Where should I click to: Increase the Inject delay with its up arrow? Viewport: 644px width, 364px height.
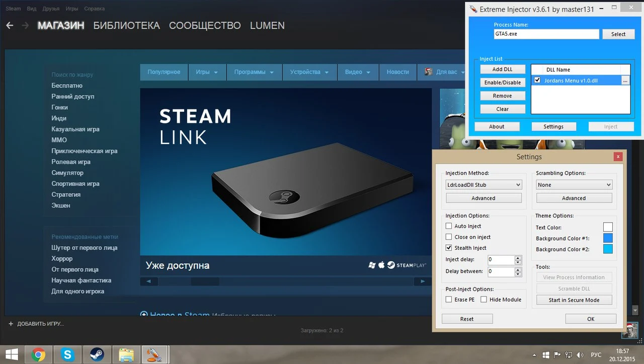518,258
